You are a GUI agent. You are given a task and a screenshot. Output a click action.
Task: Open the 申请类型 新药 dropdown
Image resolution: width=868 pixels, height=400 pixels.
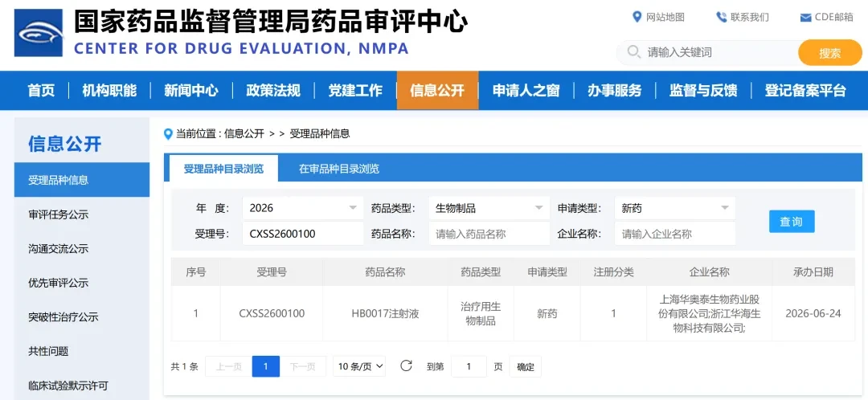(x=675, y=208)
